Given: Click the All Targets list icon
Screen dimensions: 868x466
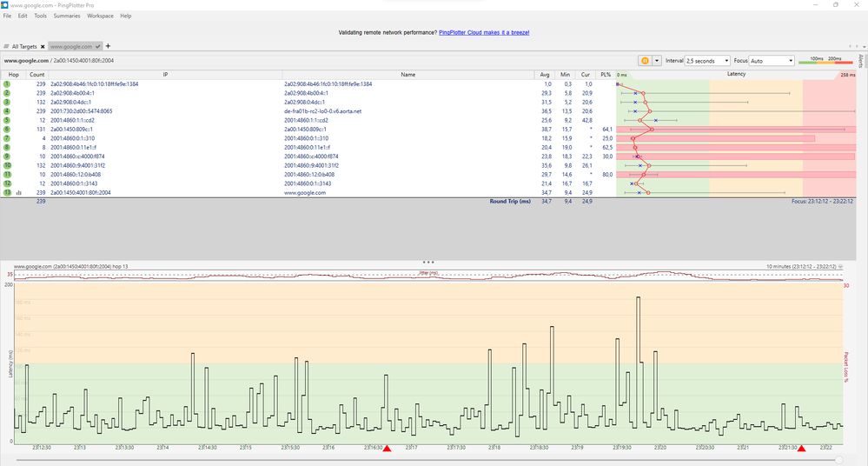Looking at the screenshot, I should 6,47.
